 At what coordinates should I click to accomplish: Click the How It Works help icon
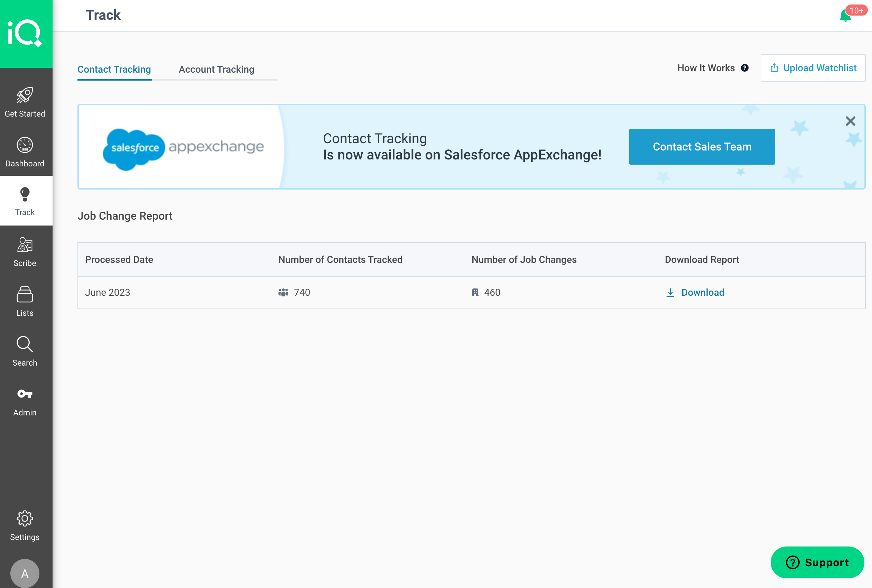pos(745,68)
